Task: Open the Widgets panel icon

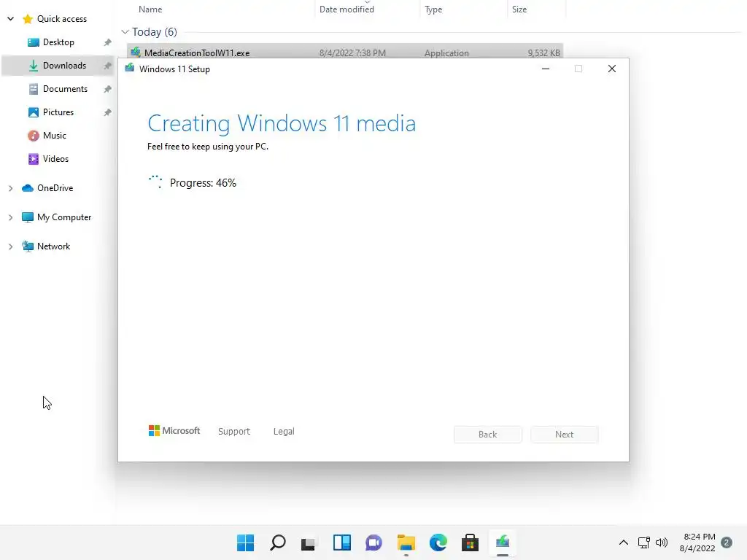Action: point(341,542)
